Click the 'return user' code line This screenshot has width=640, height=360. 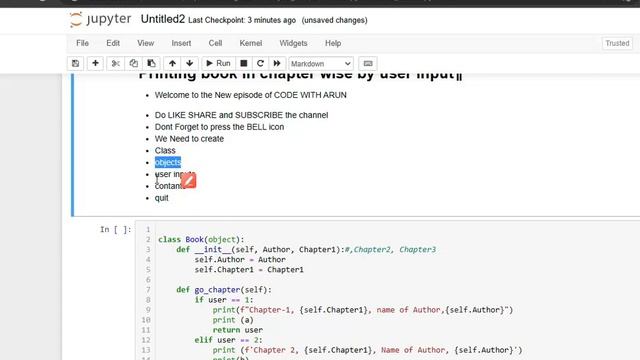click(238, 330)
